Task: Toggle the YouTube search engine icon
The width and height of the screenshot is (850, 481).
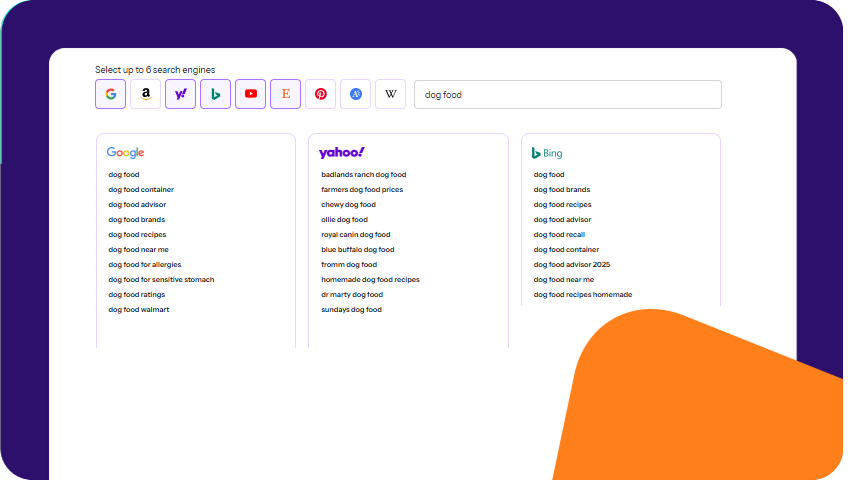Action: click(250, 94)
